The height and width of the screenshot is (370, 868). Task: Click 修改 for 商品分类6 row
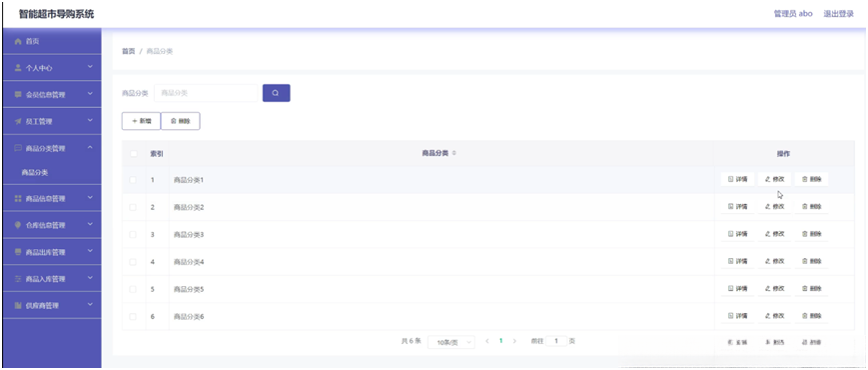(774, 316)
